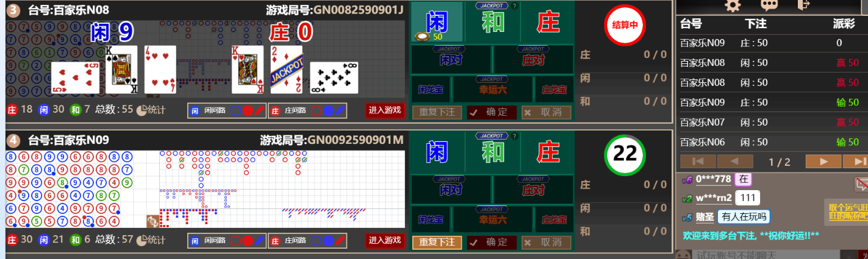Click username w***rn2 in chat

714,198
